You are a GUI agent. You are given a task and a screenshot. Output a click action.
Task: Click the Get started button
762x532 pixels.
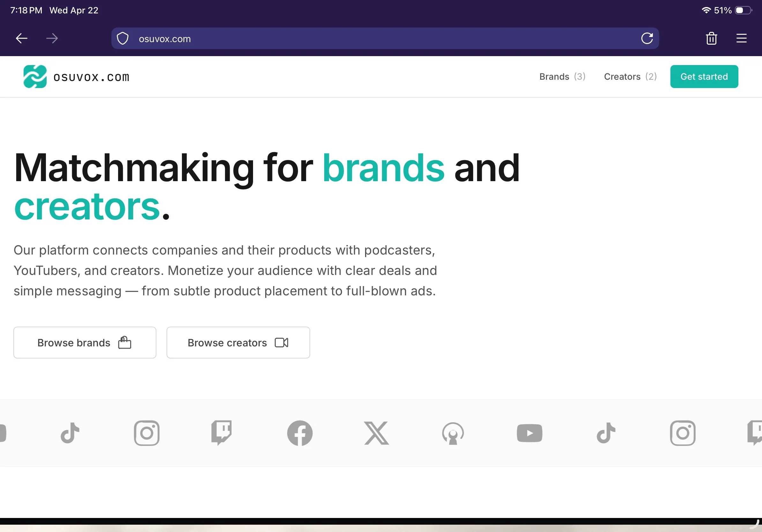[x=704, y=77]
